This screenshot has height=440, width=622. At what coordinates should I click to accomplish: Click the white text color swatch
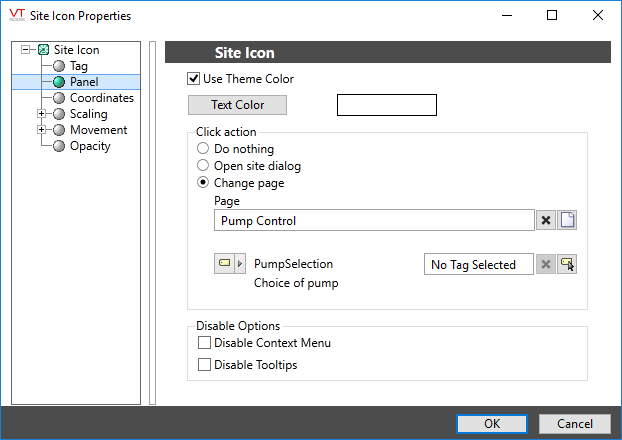[x=387, y=105]
